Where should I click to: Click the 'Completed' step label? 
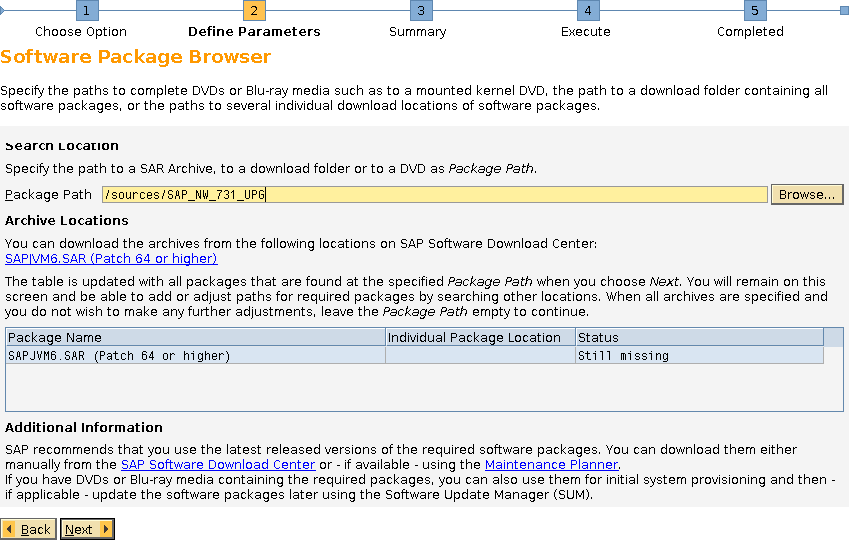point(750,31)
